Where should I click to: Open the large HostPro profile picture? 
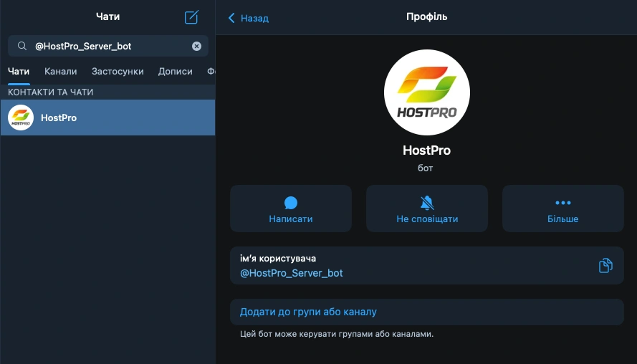[x=426, y=92]
